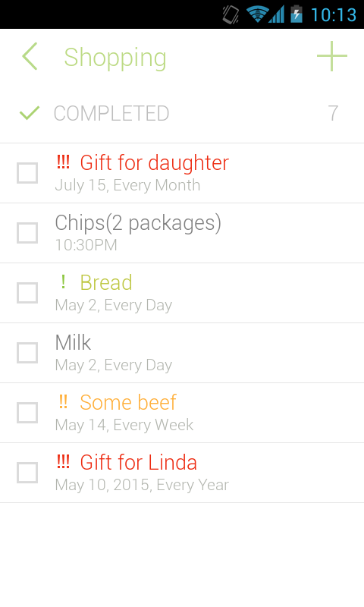Tap the green checkmark beside COMPLETED
364x607 pixels.
(x=30, y=113)
